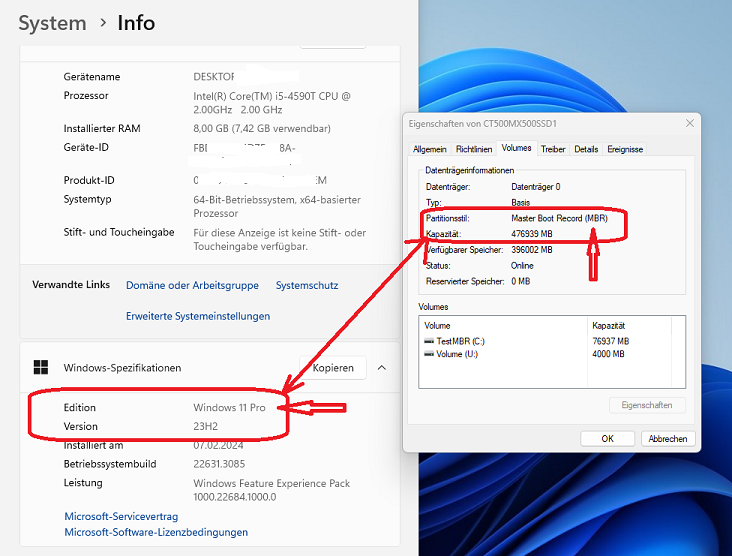
Task: Click the build number 22631.3085
Action: click(x=219, y=464)
